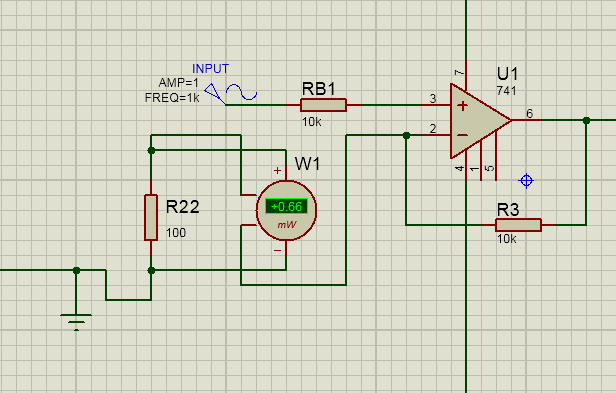Select the RB1 resistor body

click(x=323, y=105)
